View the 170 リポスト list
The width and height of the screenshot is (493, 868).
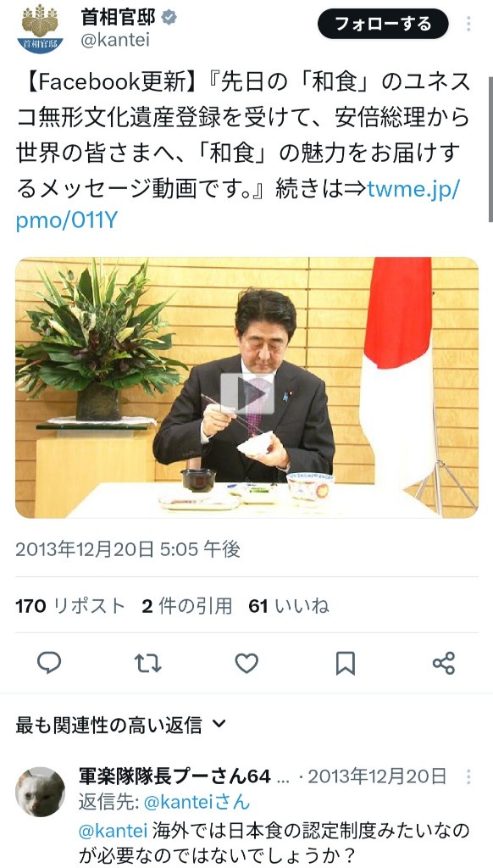tap(70, 606)
